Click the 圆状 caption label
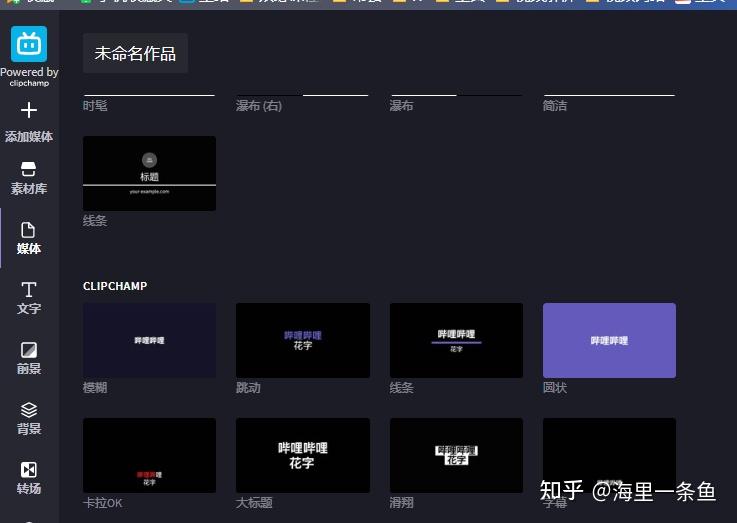This screenshot has height=523, width=737. pyautogui.click(x=555, y=388)
